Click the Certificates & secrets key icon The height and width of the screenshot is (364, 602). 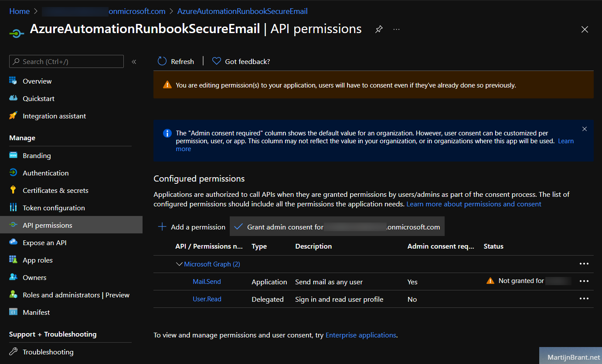coord(13,190)
